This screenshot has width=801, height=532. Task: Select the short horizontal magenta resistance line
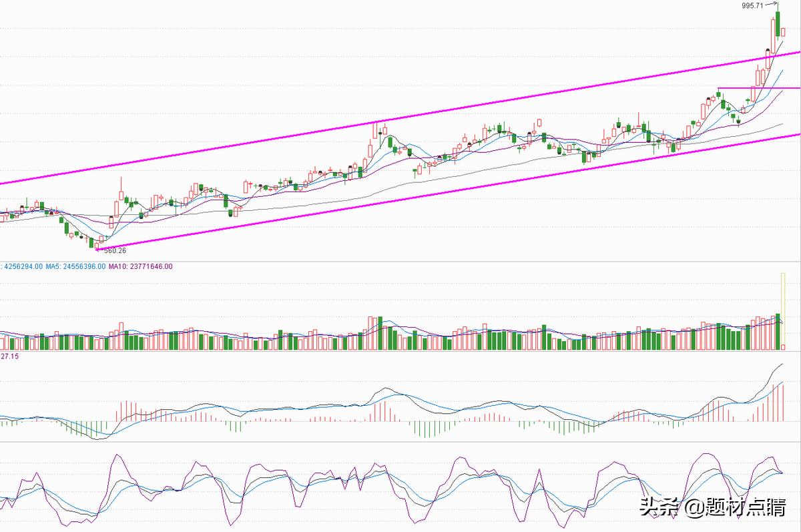(759, 88)
